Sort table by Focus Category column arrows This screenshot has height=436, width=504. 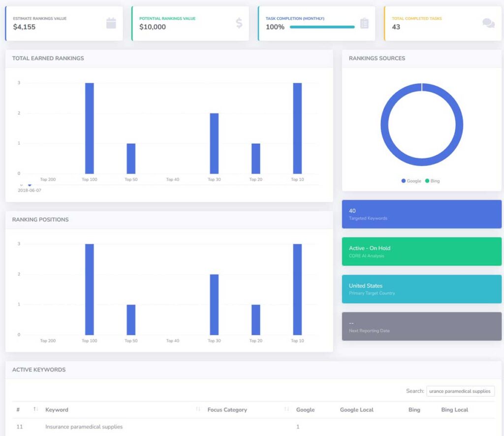coord(286,409)
